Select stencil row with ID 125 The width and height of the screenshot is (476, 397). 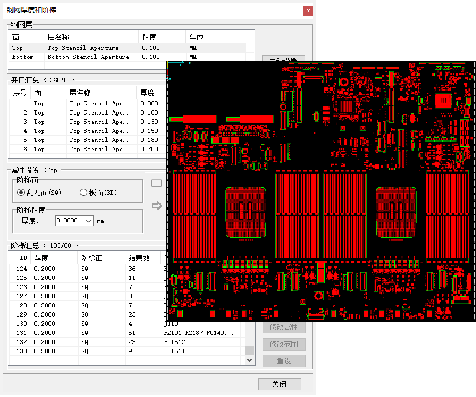[87, 278]
